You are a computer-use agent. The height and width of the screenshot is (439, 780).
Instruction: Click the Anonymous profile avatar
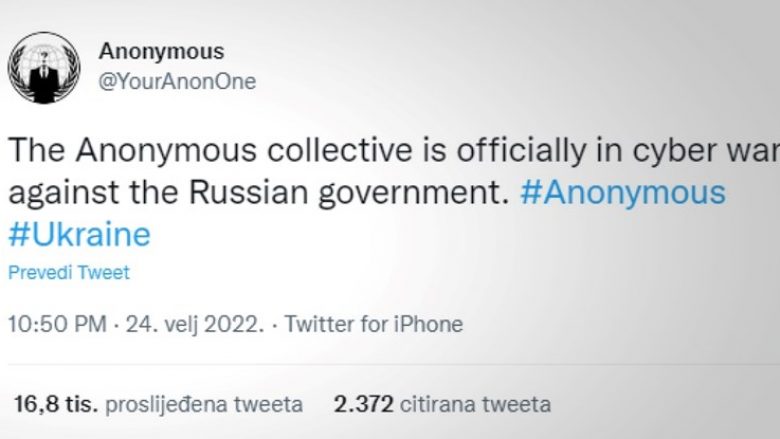43,67
